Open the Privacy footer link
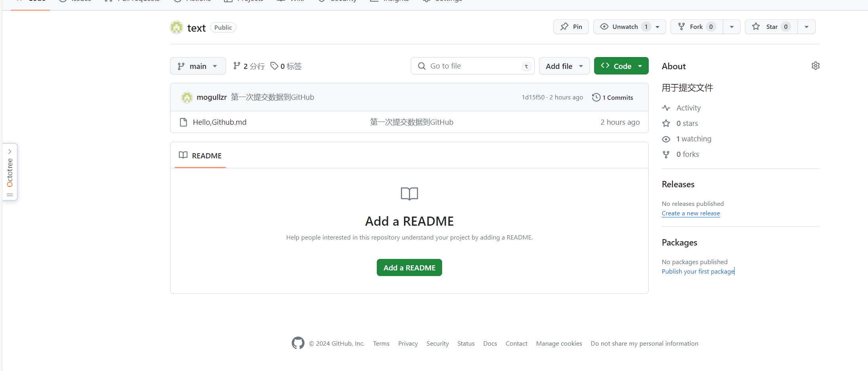868x371 pixels. [x=408, y=344]
